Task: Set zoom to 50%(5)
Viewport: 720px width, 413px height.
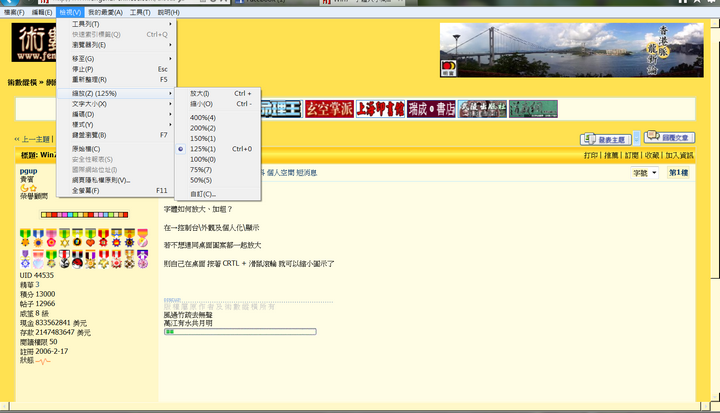Action: pos(218,180)
